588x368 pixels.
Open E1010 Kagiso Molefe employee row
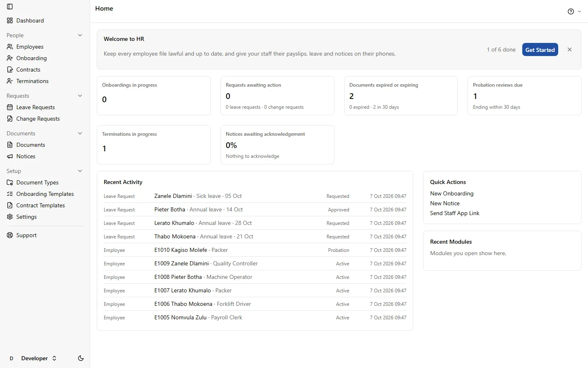coord(255,250)
